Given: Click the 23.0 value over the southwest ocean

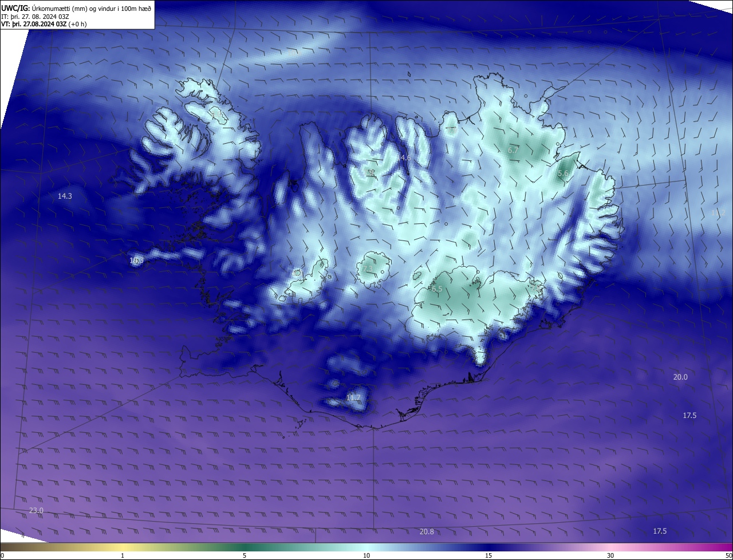Looking at the screenshot, I should (36, 511).
